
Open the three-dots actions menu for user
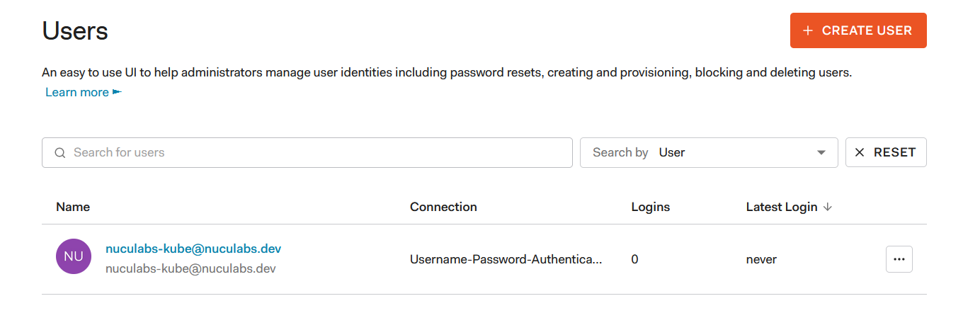click(x=899, y=259)
